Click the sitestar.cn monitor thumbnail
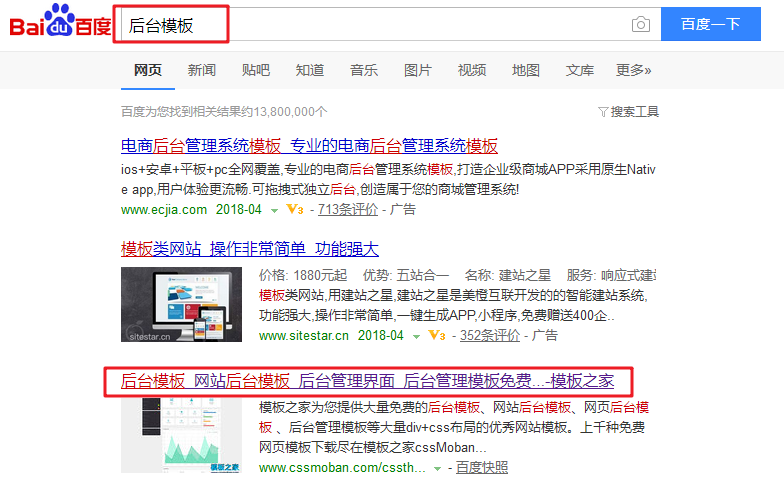This screenshot has height=486, width=784. [181, 304]
